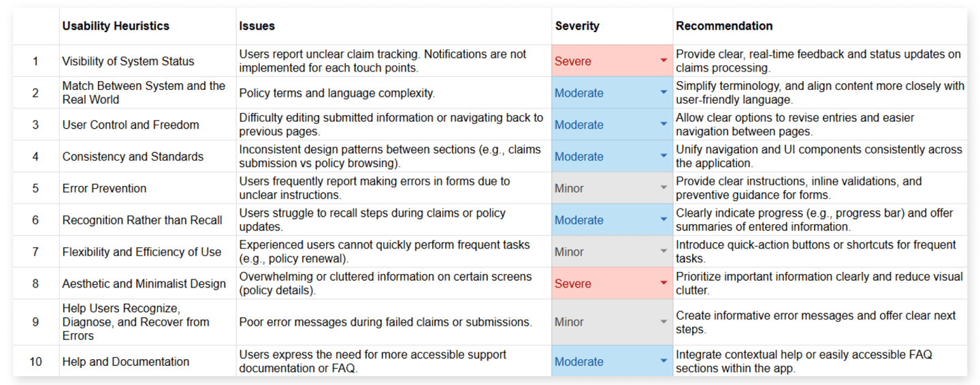Expand the Help and Documentation severity dropdown

pos(664,362)
